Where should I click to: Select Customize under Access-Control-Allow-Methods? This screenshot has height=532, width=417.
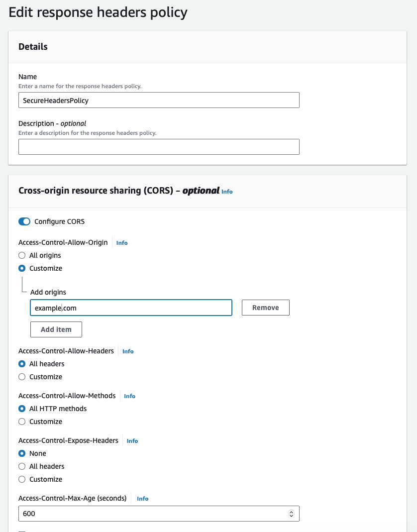[22, 422]
